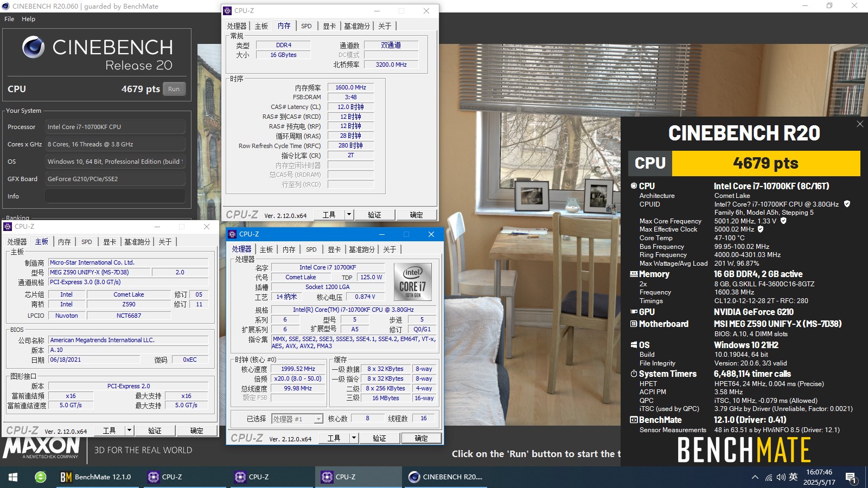Click the GFX Board field GeForce G210
Screen dimensions: 868x488
point(115,179)
